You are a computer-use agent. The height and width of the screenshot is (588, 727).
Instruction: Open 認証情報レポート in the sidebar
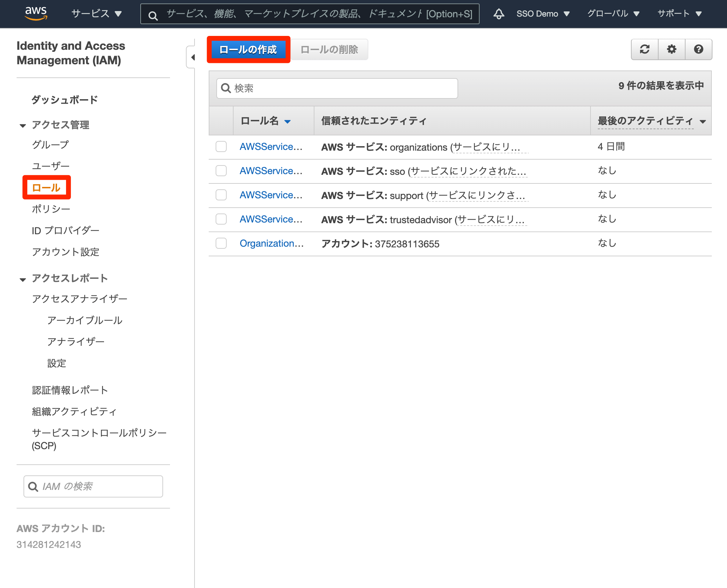tap(70, 390)
